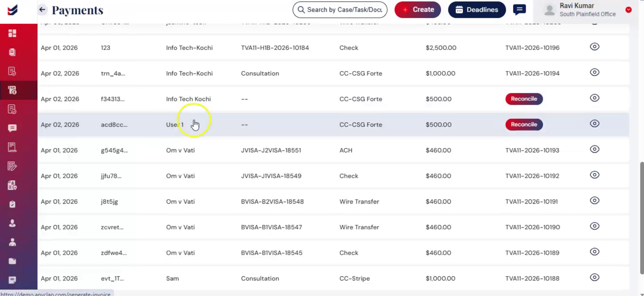Click transaction ID zcvret...
The height and width of the screenshot is (296, 644).
(112, 227)
